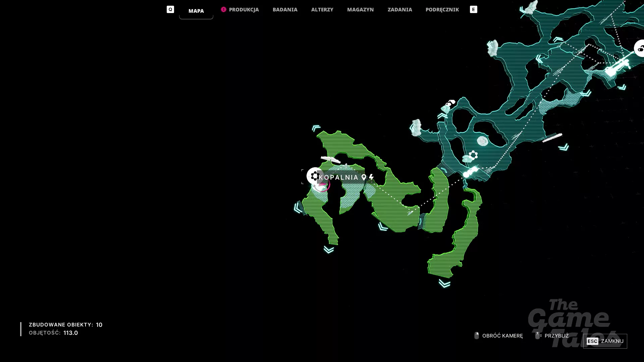Click the location pin icon next to KOPALNIA
This screenshot has height=362, width=644.
point(364,177)
